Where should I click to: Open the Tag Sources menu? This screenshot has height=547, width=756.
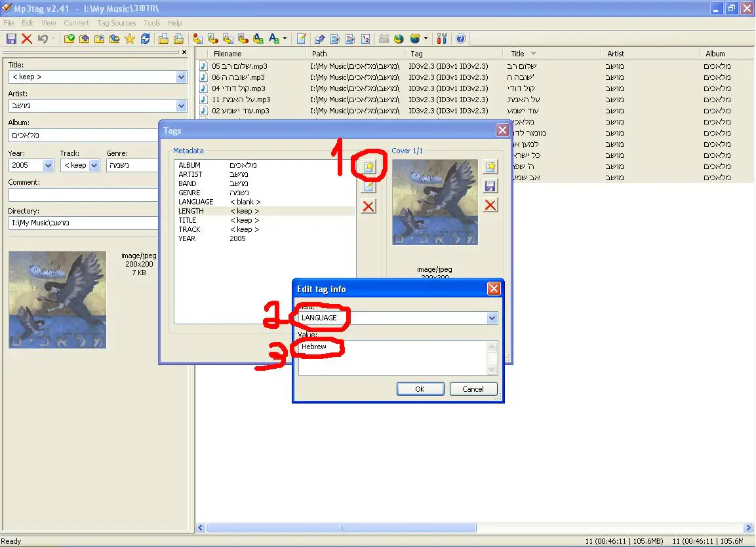point(116,23)
